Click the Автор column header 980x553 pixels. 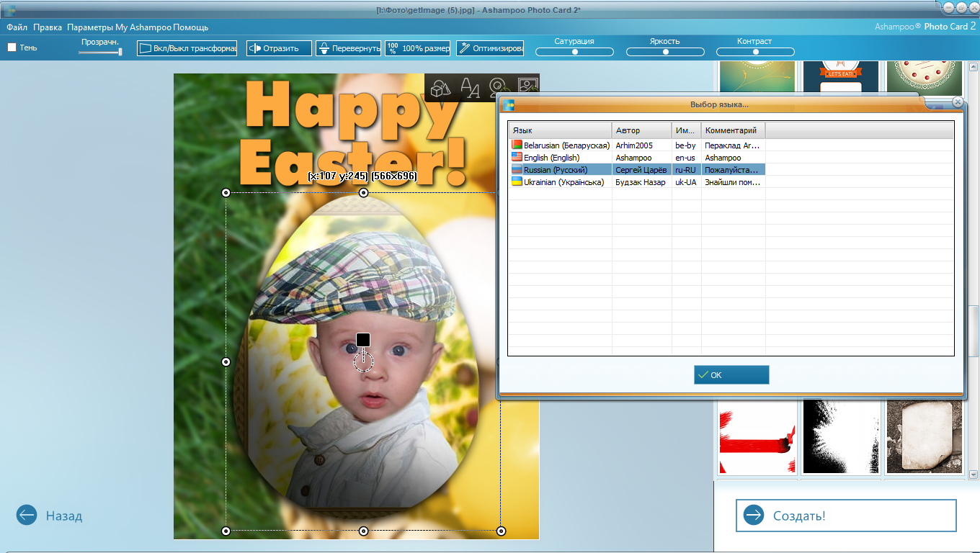pos(641,130)
